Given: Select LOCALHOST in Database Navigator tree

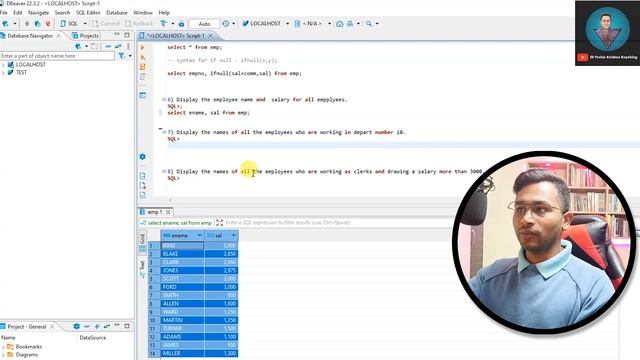Looking at the screenshot, I should [31, 64].
